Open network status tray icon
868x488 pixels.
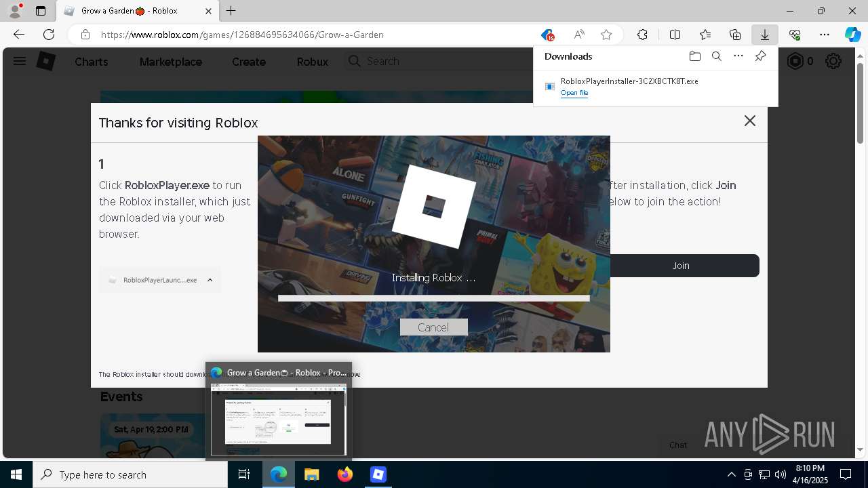pos(764,474)
